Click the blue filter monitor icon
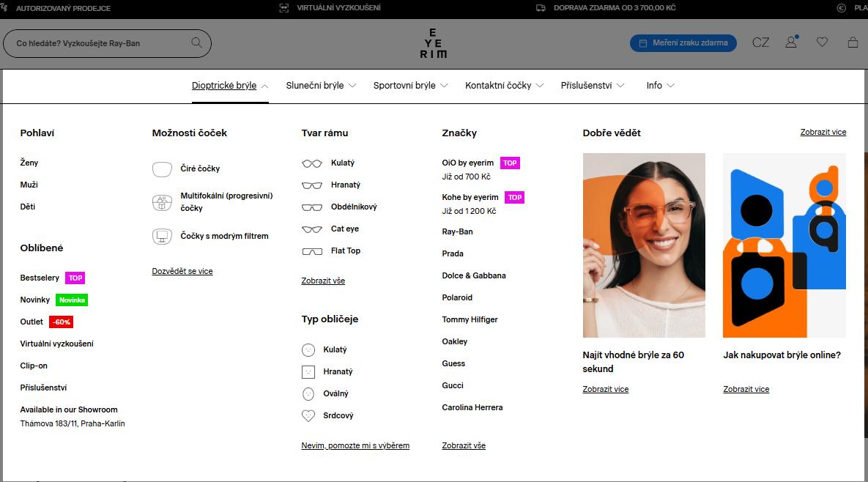 pyautogui.click(x=162, y=237)
